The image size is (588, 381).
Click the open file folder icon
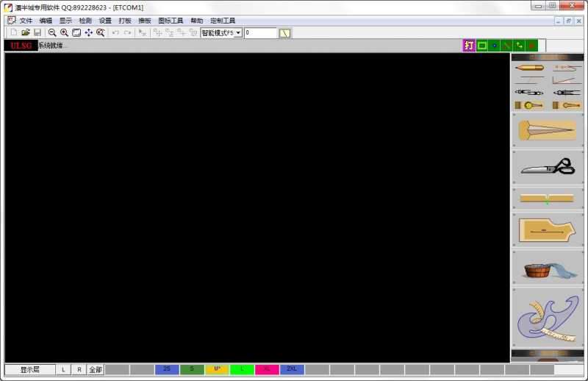pos(25,33)
